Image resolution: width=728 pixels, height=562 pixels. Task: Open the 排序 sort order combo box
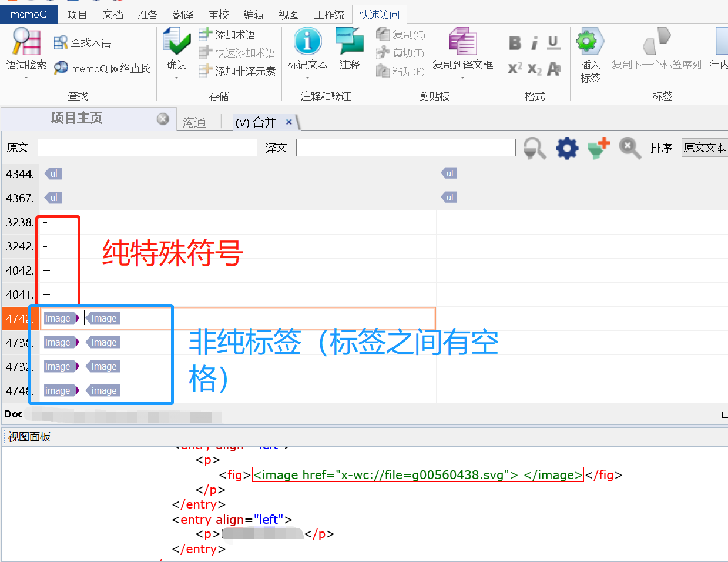pyautogui.click(x=704, y=148)
